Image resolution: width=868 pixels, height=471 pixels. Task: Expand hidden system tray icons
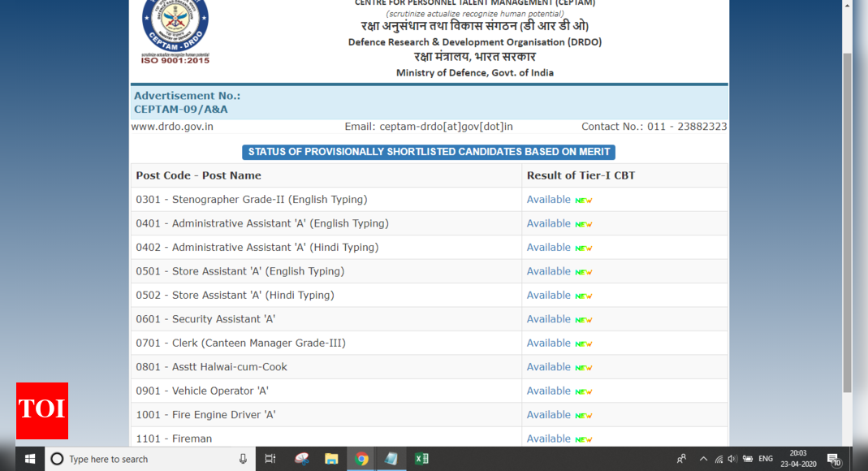[x=702, y=459]
